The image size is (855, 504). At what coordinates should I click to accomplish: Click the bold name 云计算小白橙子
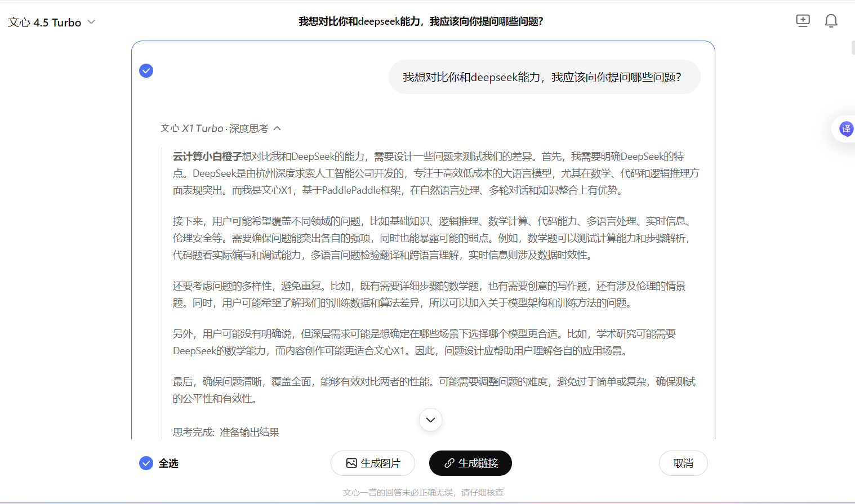[207, 157]
